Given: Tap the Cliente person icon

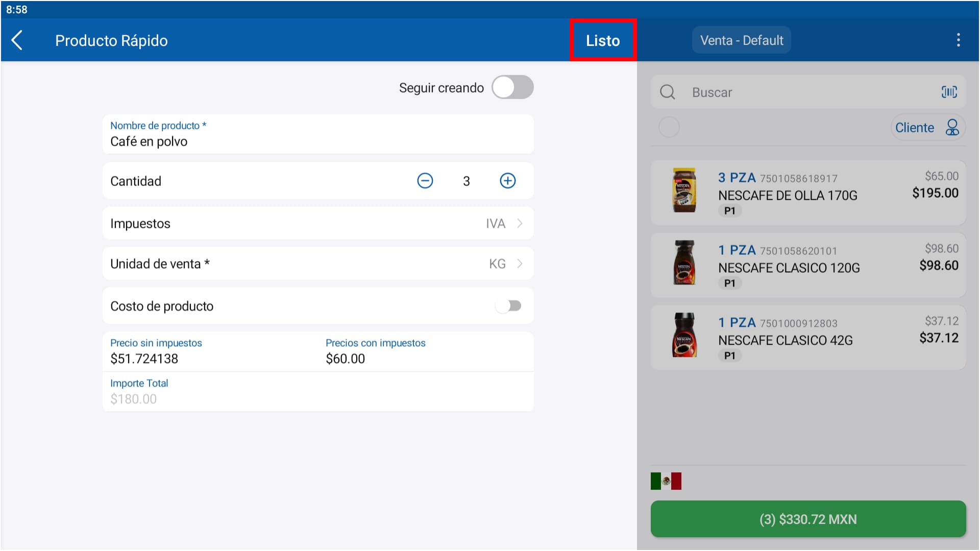Looking at the screenshot, I should pyautogui.click(x=952, y=128).
